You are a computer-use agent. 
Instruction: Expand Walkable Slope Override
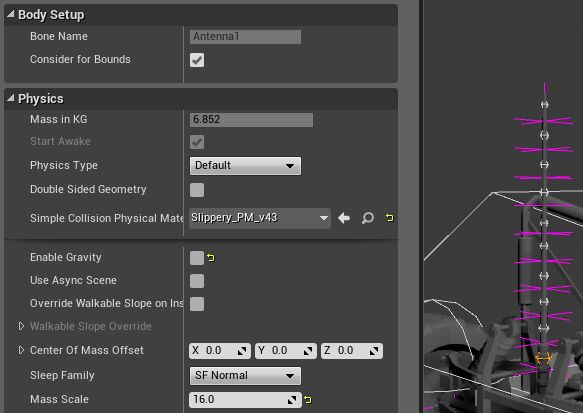pyautogui.click(x=22, y=326)
